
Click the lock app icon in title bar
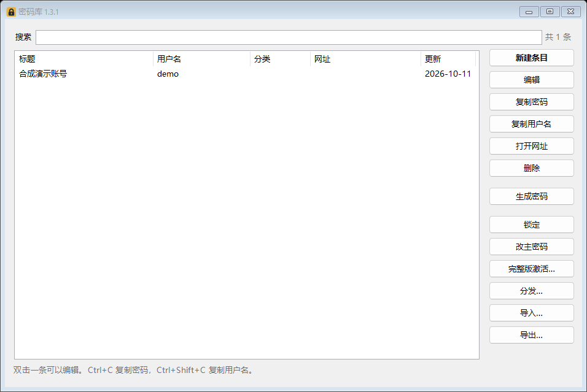click(x=11, y=12)
